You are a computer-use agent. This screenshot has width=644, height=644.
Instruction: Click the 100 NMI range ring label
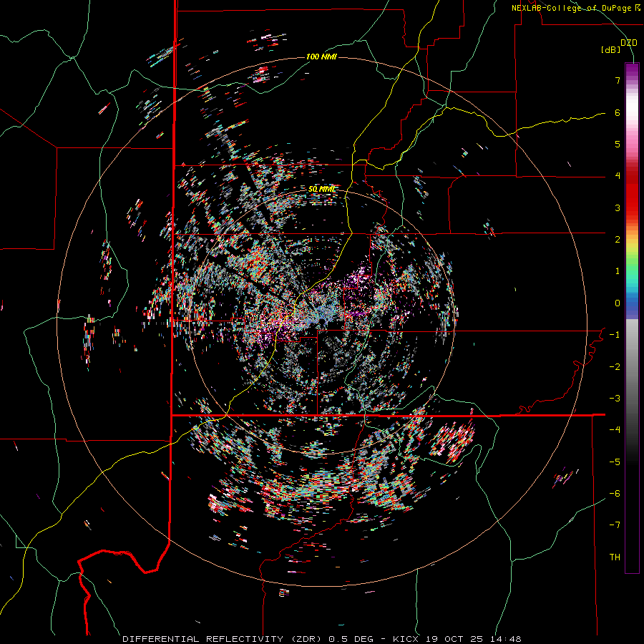[321, 57]
